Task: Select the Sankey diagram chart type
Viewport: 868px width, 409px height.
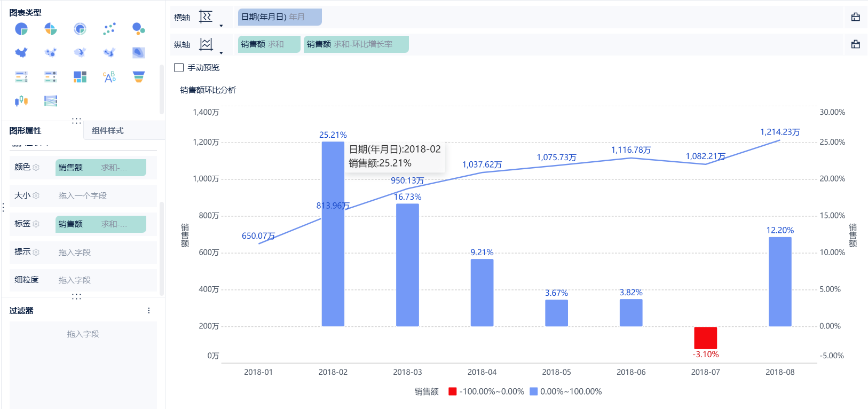Action: 51,101
